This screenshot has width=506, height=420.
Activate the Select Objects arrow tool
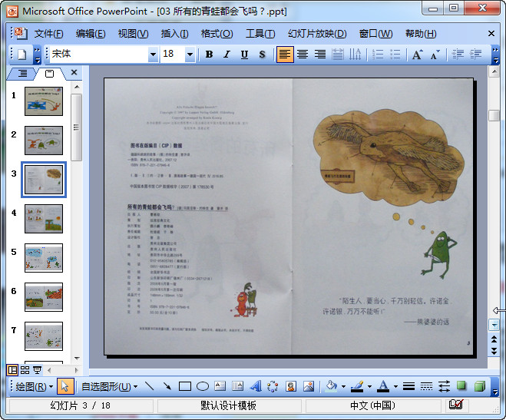click(65, 386)
